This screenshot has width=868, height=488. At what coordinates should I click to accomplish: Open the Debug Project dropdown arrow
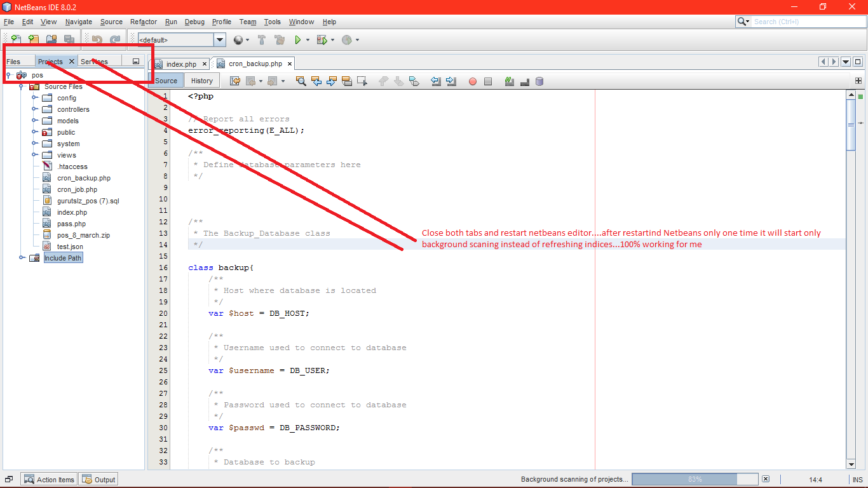click(332, 39)
